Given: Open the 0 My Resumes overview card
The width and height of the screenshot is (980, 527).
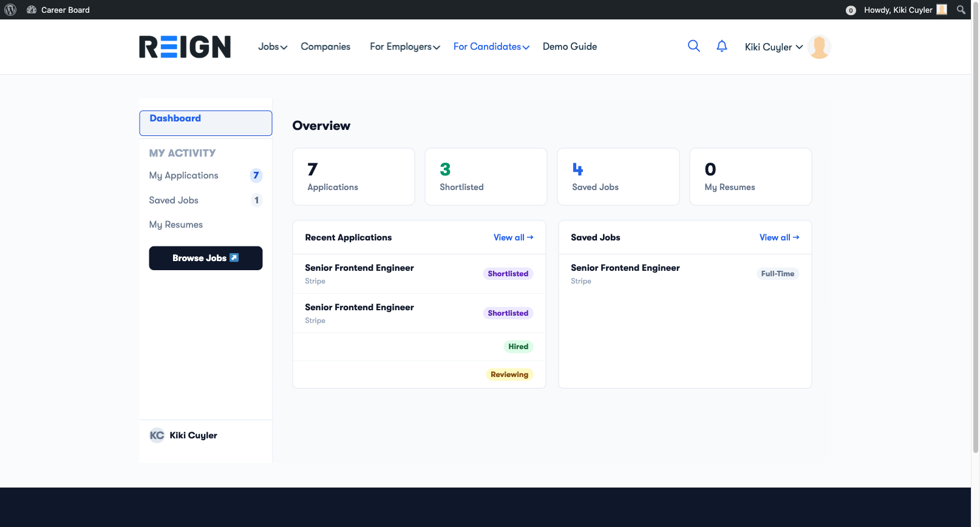Looking at the screenshot, I should pyautogui.click(x=750, y=177).
